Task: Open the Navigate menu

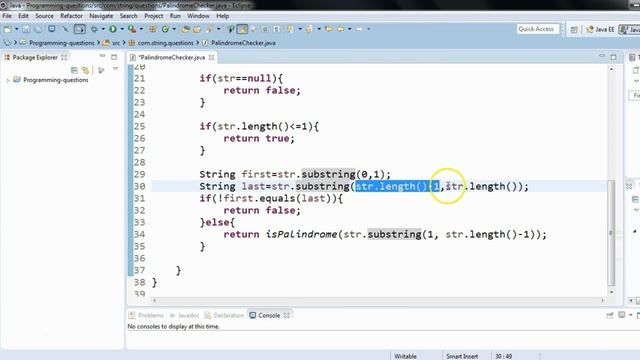Action: coord(101,16)
